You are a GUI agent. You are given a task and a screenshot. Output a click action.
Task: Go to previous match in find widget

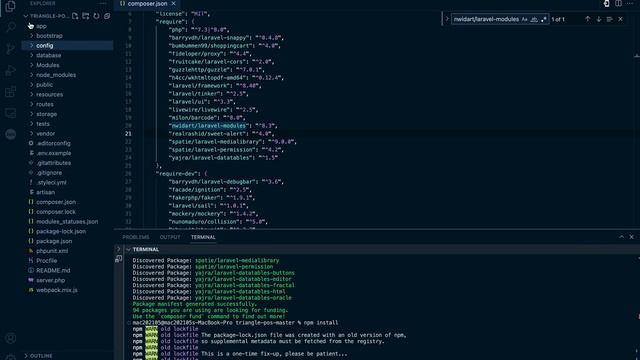click(587, 19)
